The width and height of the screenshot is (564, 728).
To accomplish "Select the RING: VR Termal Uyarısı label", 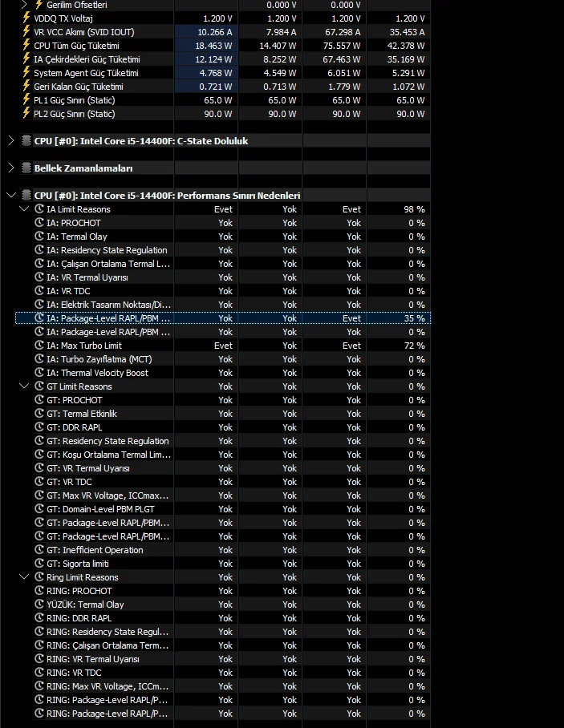I will pyautogui.click(x=93, y=659).
